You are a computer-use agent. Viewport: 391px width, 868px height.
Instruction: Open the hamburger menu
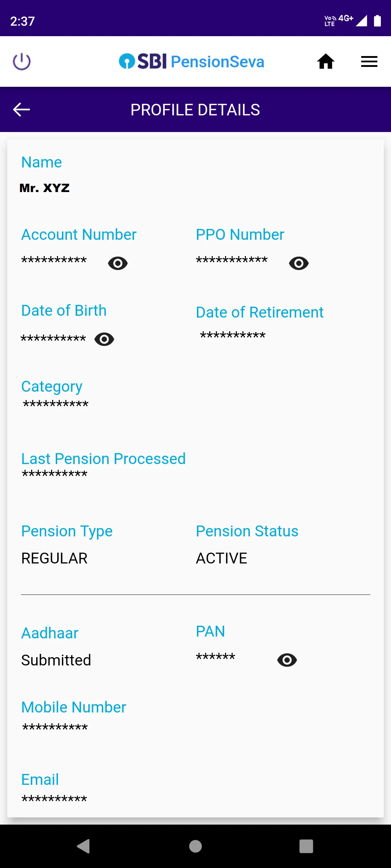[369, 61]
